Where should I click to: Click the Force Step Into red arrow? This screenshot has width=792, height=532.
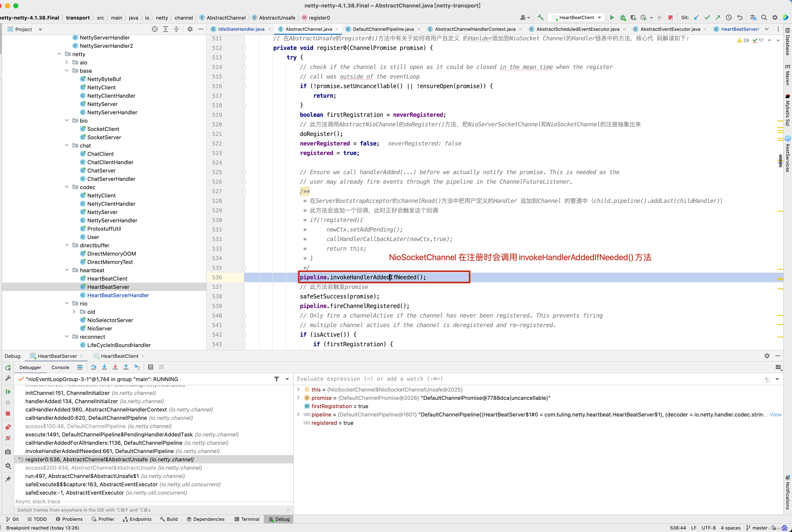pos(115,367)
